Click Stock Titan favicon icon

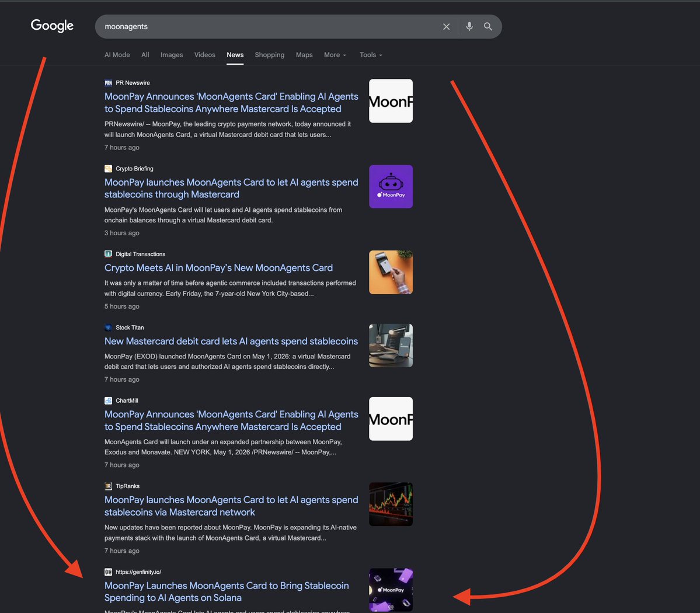(108, 328)
